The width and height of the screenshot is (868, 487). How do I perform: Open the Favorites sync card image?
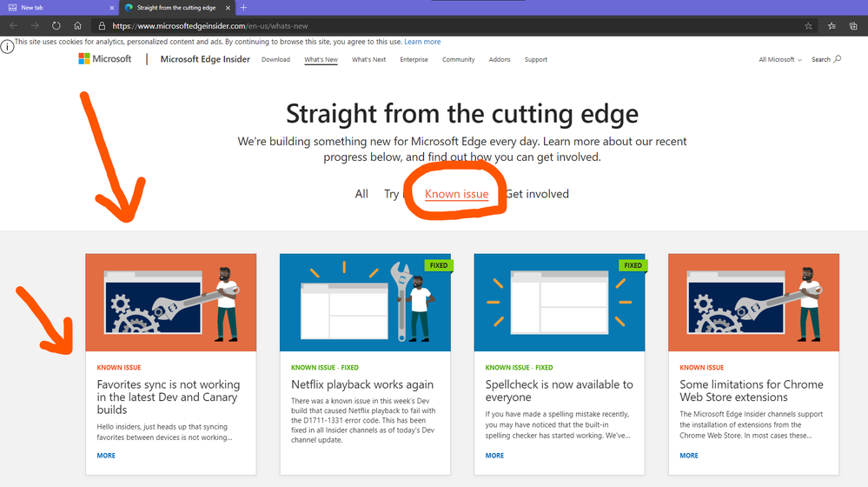coord(171,303)
